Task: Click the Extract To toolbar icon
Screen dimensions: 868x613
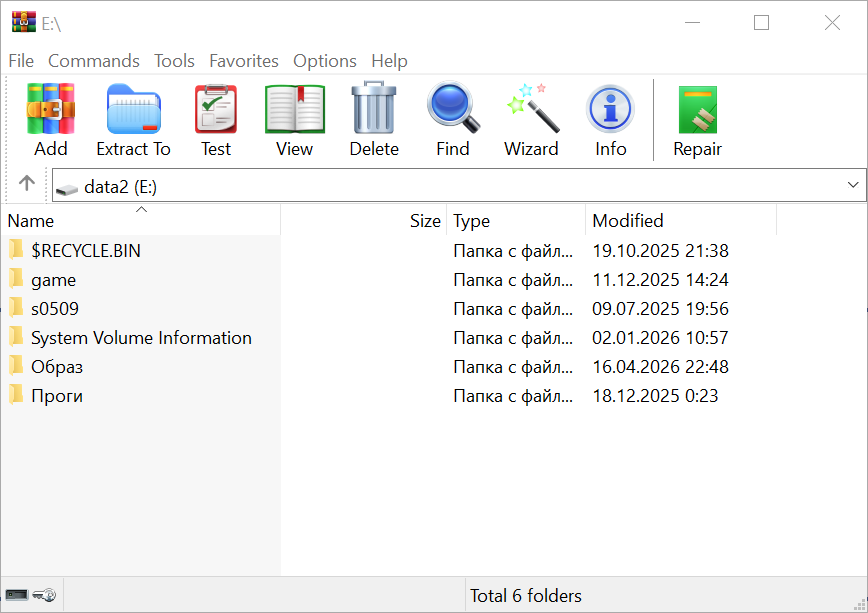Action: (x=133, y=109)
